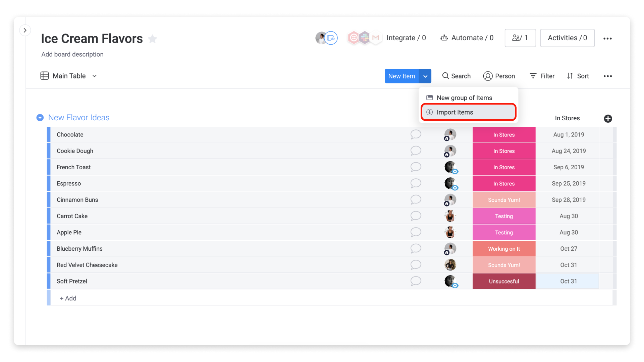Change Cinnamon Buns Sounds Yum! status
Image resolution: width=644 pixels, height=362 pixels.
pos(504,200)
